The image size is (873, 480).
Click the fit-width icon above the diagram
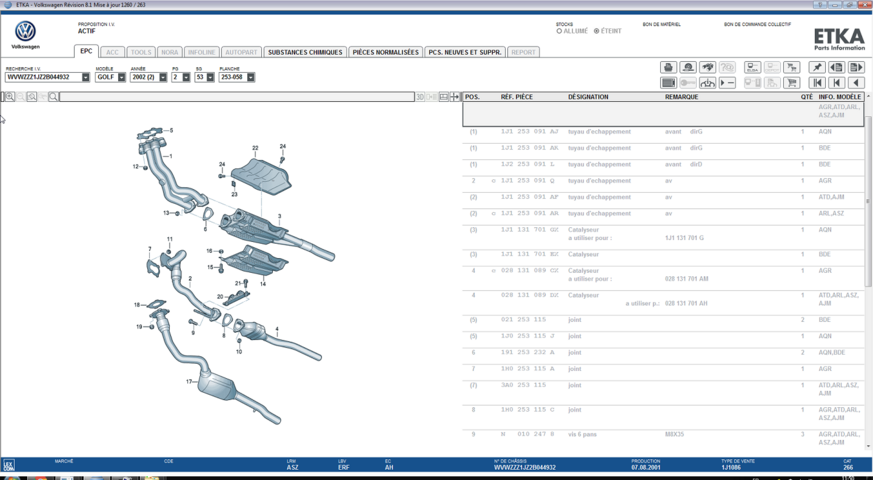coord(444,97)
